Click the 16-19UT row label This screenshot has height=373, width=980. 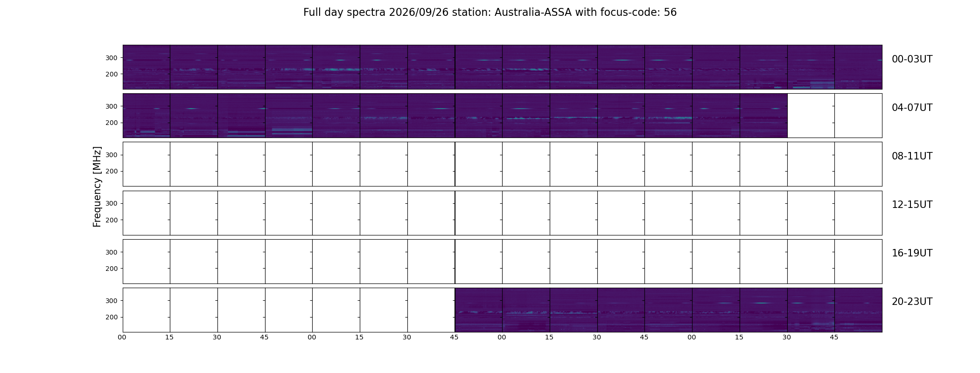point(912,253)
